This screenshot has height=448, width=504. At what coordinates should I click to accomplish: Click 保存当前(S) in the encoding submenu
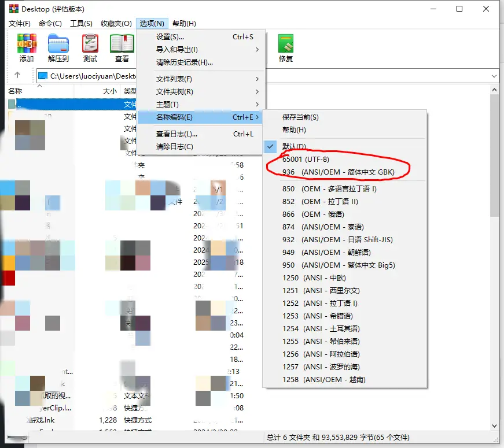[299, 116]
